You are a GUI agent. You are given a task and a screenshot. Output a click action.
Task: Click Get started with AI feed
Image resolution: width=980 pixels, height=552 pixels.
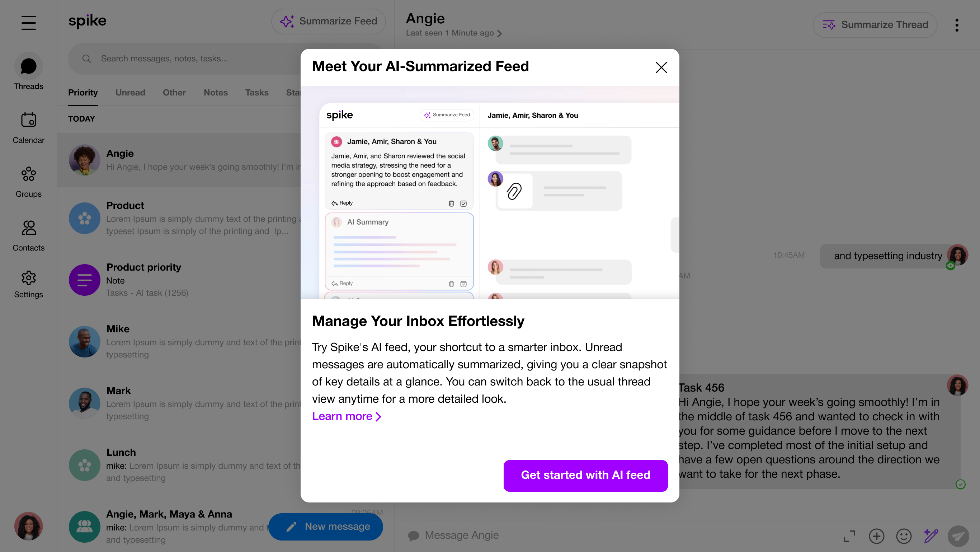click(585, 475)
